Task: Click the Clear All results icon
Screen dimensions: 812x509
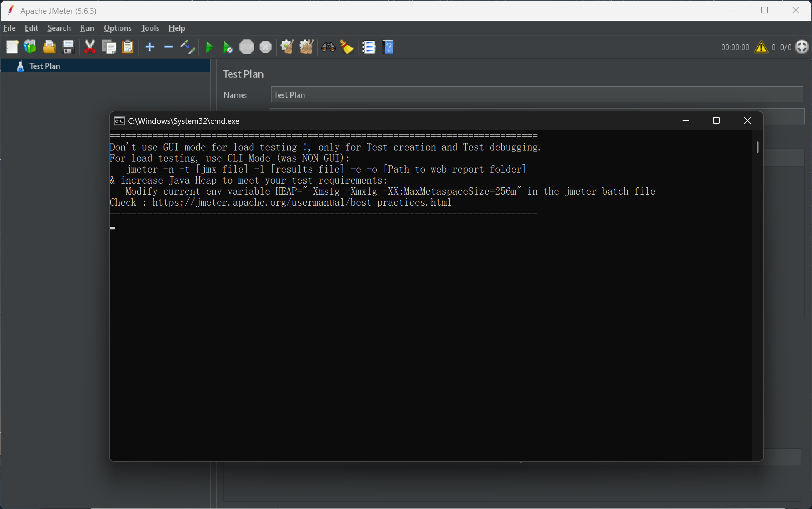Action: [306, 47]
